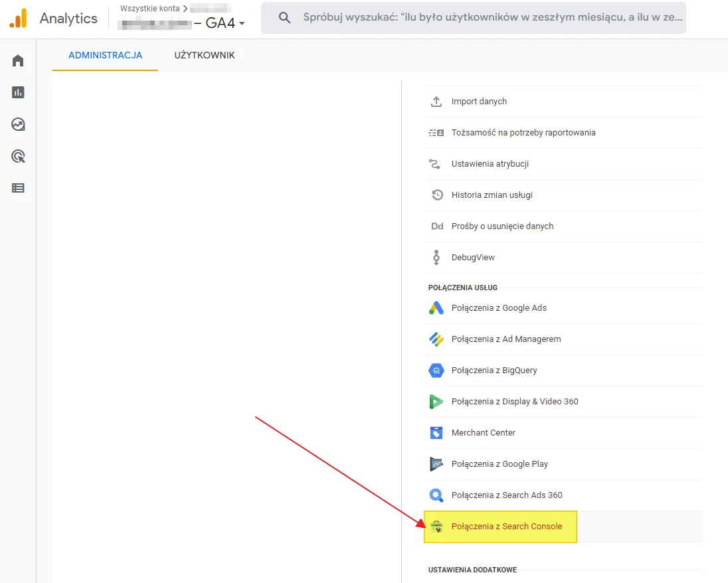The width and height of the screenshot is (728, 583).
Task: Open Ustawienia atrybucji
Action: click(x=563, y=164)
